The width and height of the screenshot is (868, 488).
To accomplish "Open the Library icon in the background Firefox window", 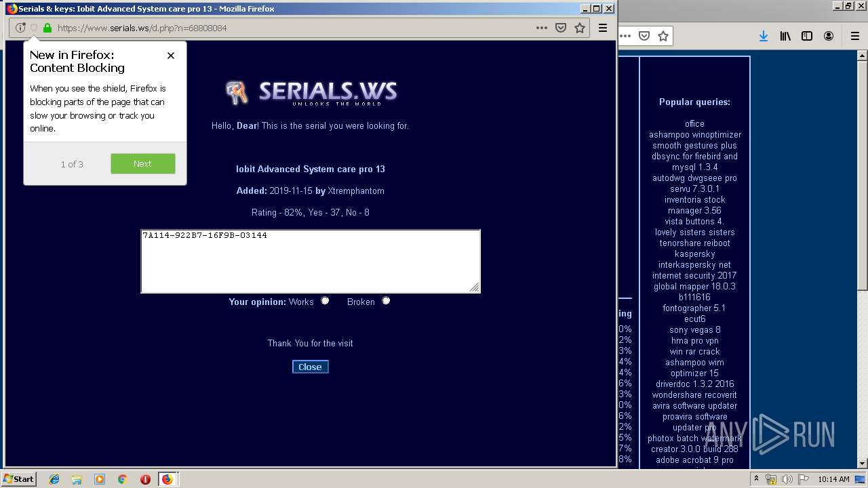I will 785,36.
